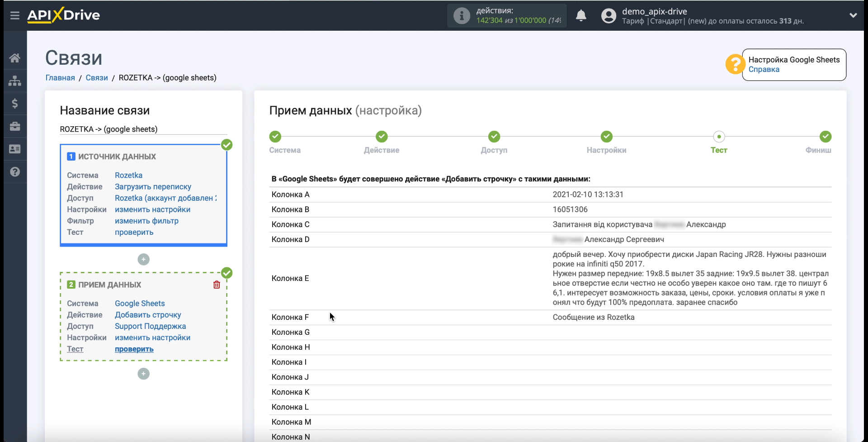Click the ПРИЕМ ДАННЫХ block header

(x=104, y=285)
